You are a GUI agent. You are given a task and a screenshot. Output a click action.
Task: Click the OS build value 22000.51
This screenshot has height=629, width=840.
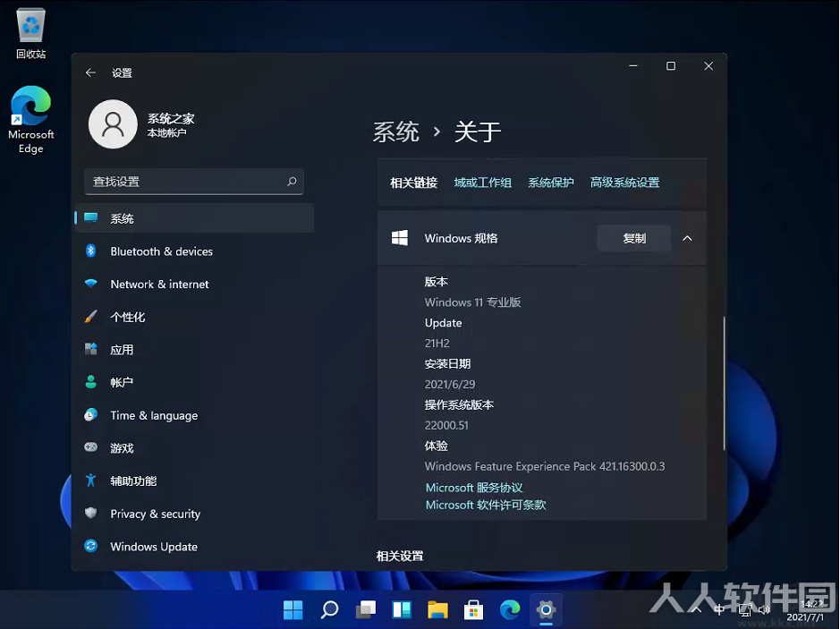(446, 425)
